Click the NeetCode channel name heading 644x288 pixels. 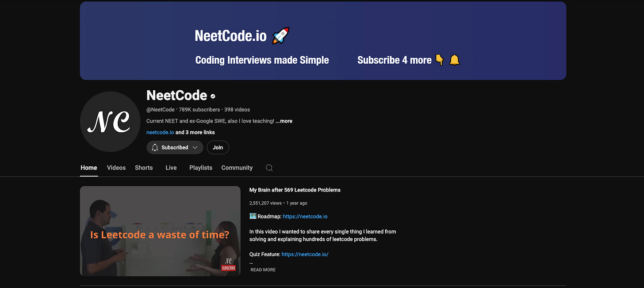coord(177,95)
